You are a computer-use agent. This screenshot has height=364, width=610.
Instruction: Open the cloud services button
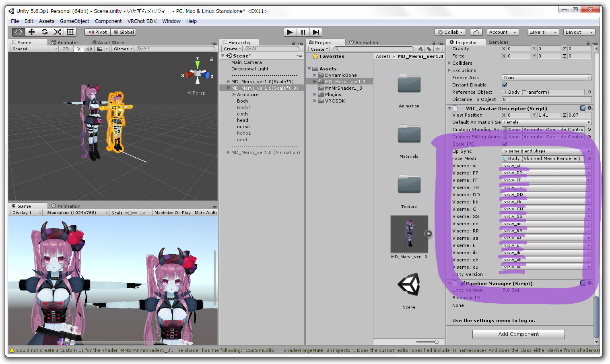476,32
